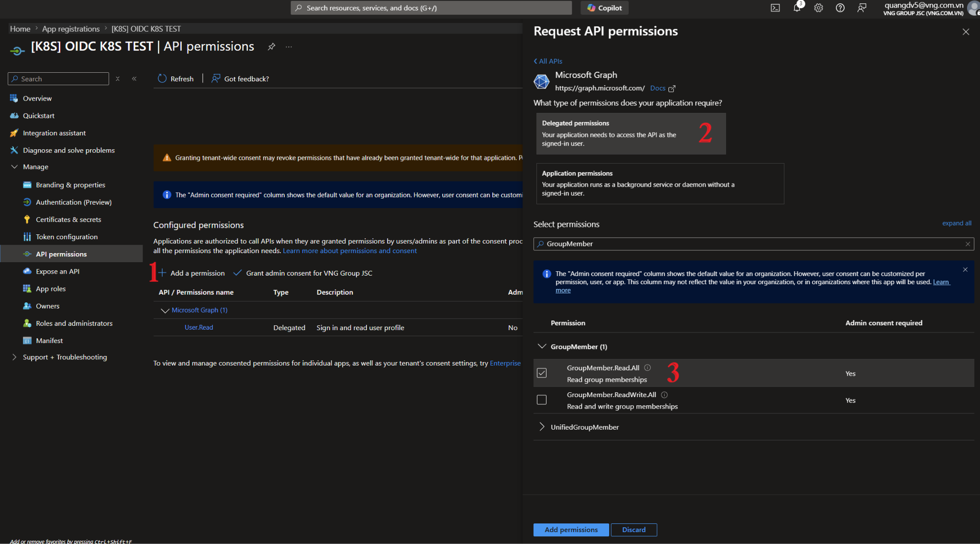Select API permissions in sidebar
The height and width of the screenshot is (544, 980).
tap(71, 254)
